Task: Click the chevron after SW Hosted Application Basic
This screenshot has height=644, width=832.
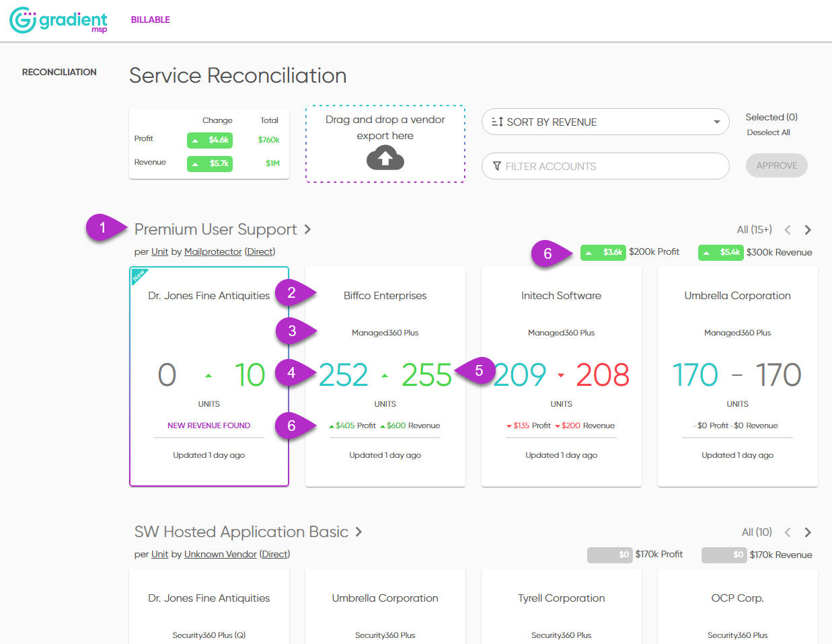Action: (358, 532)
